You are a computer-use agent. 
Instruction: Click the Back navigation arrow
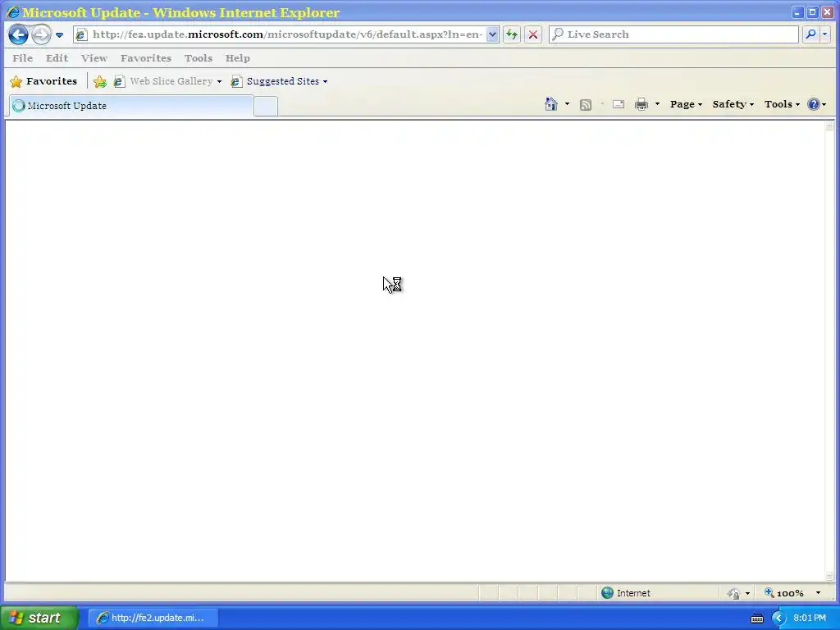pyautogui.click(x=18, y=34)
